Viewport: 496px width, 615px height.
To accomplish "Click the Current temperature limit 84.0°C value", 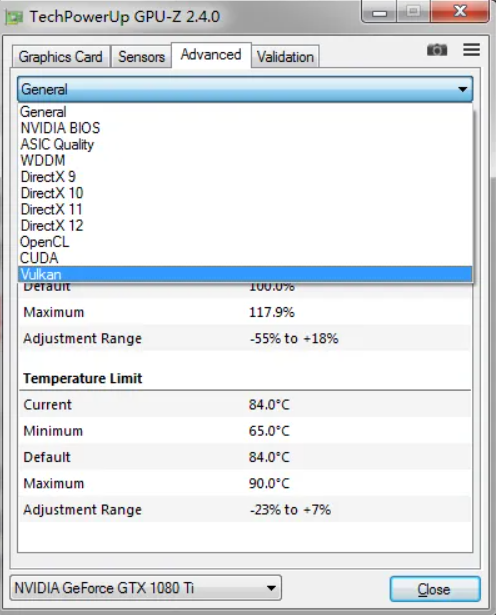I will (x=269, y=405).
